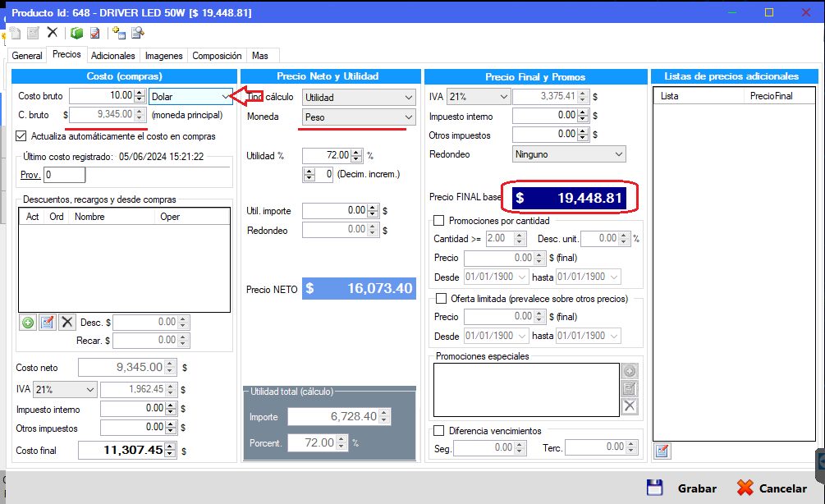The width and height of the screenshot is (825, 504).
Task: Click the red X icon of Cancelar
Action: [x=745, y=488]
